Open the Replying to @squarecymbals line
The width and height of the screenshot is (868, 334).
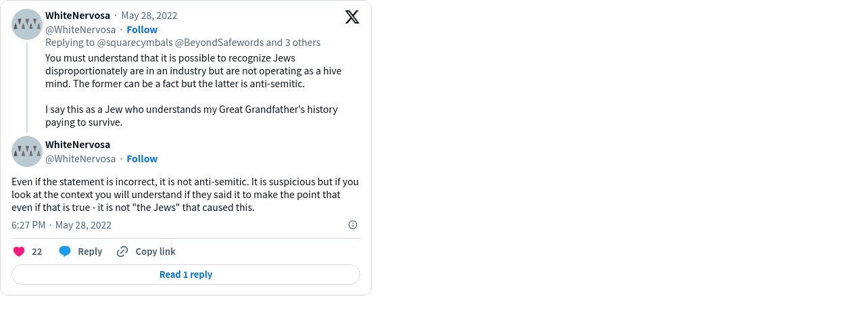tap(183, 43)
